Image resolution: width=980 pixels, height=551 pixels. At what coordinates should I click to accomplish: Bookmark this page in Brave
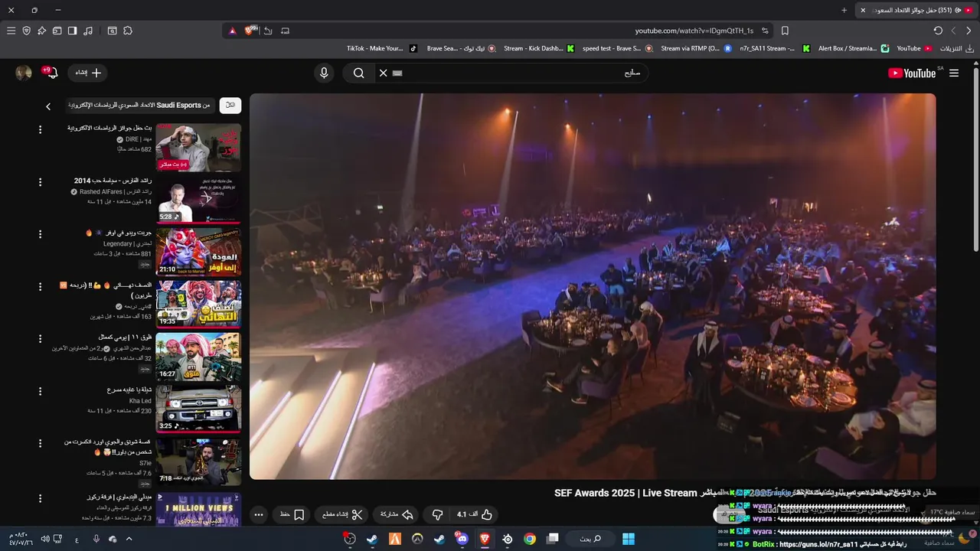click(785, 31)
